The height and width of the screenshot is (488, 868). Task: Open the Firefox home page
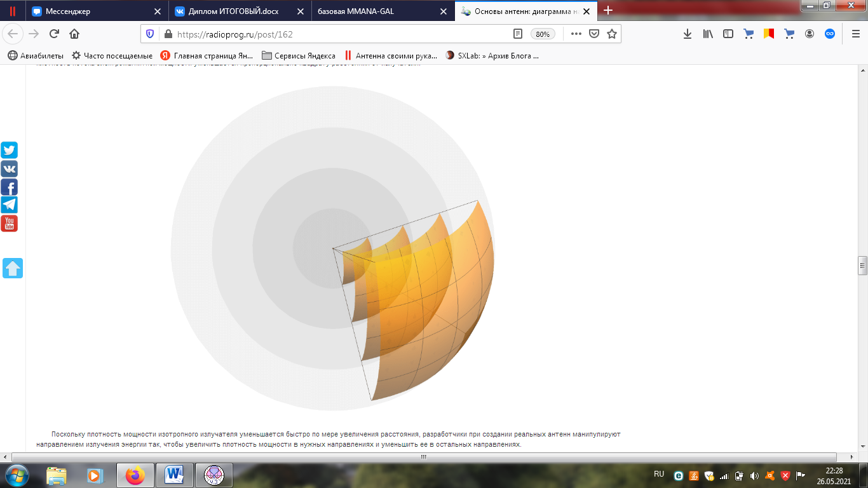tap(74, 34)
